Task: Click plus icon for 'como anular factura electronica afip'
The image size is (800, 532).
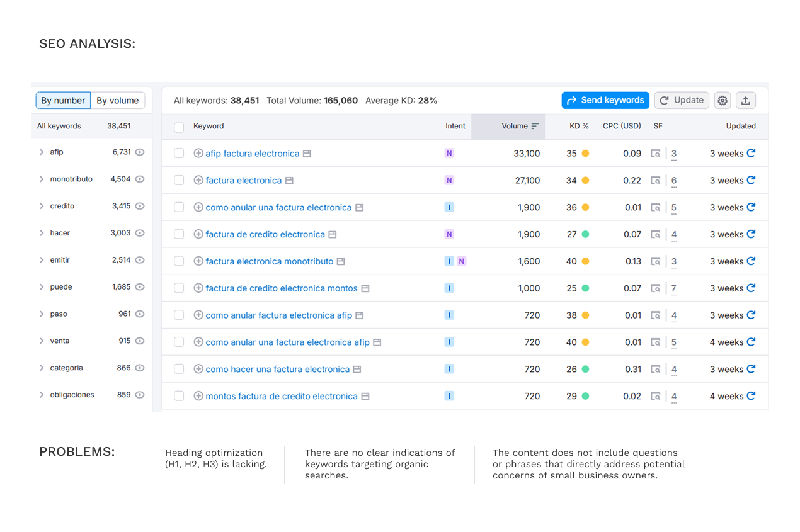Action: [198, 315]
